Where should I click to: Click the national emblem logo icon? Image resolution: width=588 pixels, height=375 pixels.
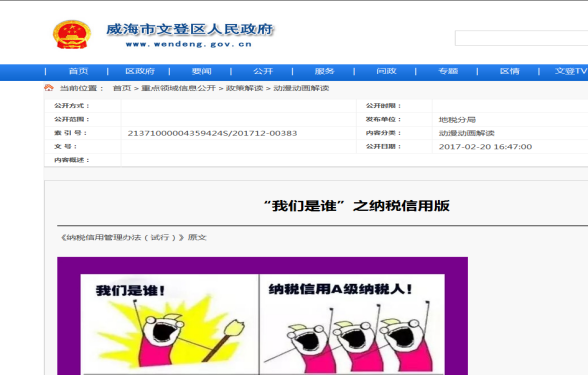click(72, 35)
